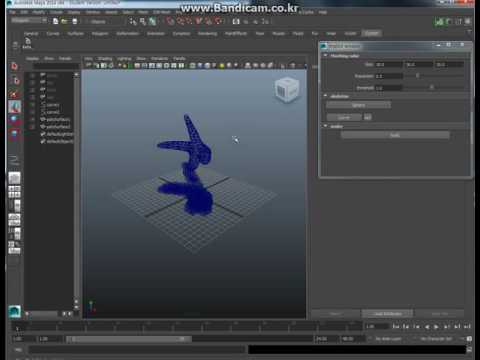Set four view pane layout

pyautogui.click(x=14, y=192)
